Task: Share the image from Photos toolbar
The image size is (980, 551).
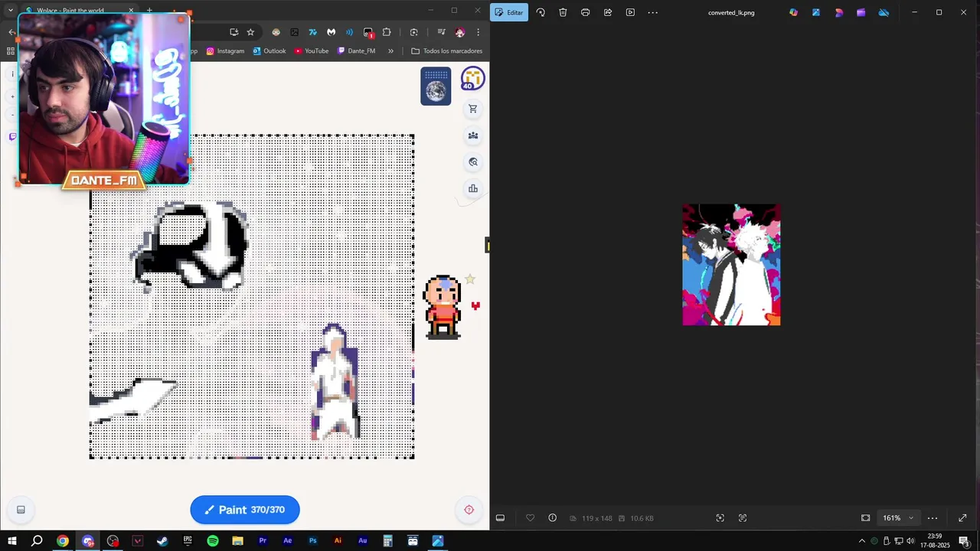Action: pos(608,12)
